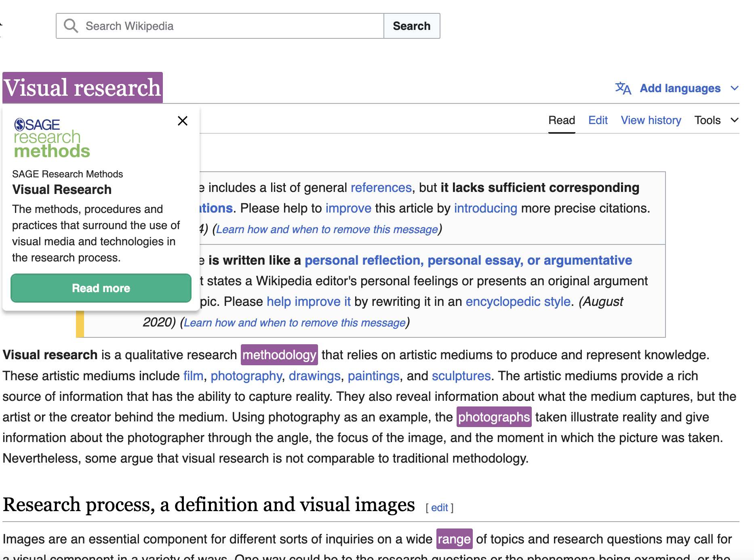This screenshot has height=560, width=754.
Task: Close the SAGE Research Methods popup
Action: tap(183, 121)
